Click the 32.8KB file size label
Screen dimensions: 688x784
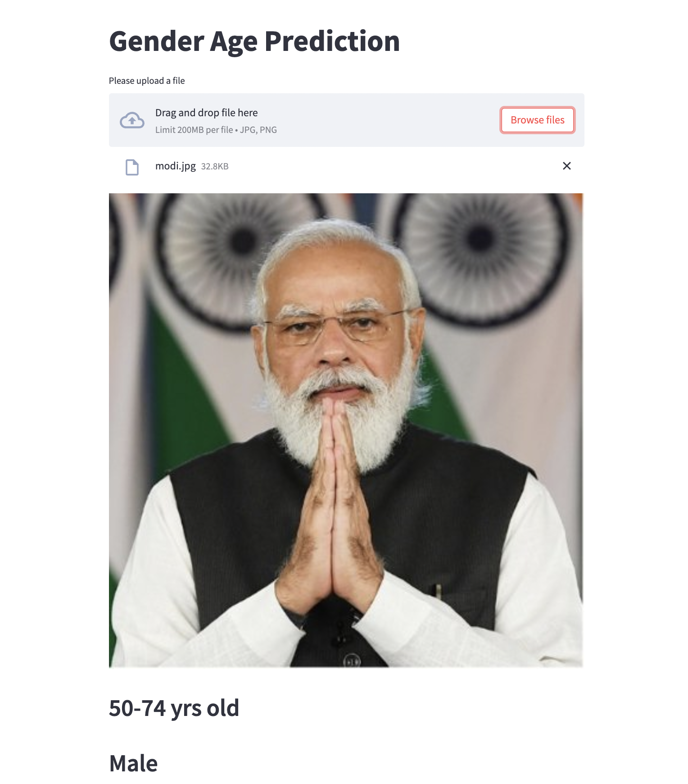tap(215, 166)
